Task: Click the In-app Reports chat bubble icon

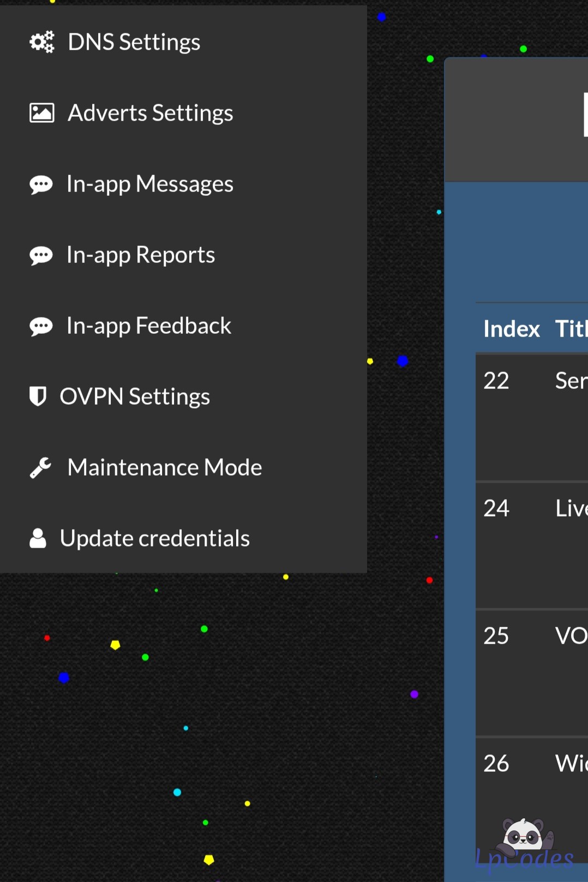Action: click(41, 255)
